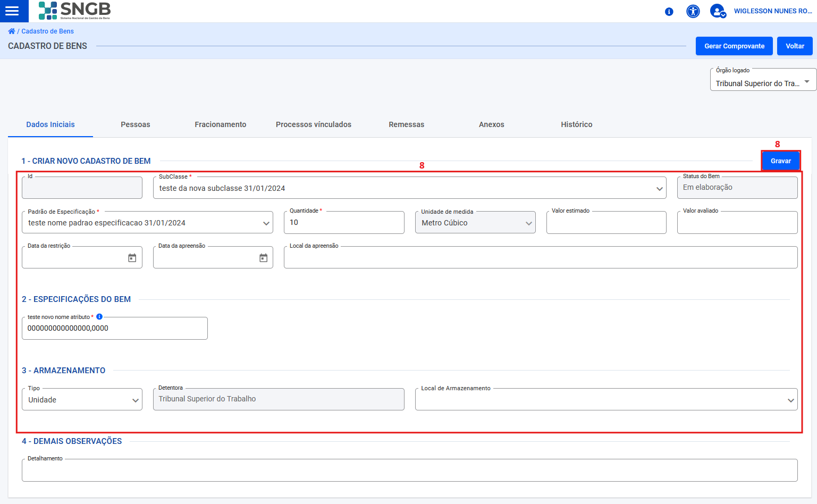This screenshot has width=817, height=504.
Task: Open the Fracionamento tab
Action: 221,124
